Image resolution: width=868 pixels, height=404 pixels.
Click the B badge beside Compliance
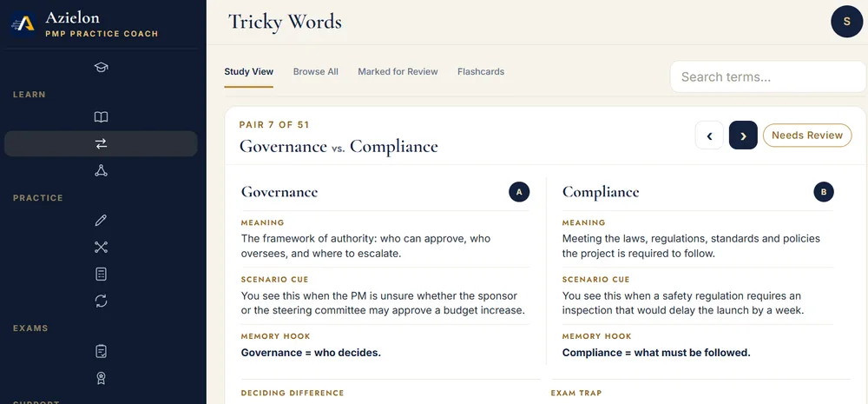click(x=824, y=192)
